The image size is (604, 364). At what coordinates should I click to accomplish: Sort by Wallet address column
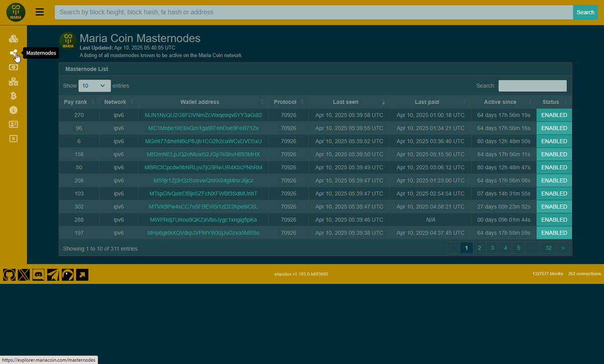[x=203, y=102]
